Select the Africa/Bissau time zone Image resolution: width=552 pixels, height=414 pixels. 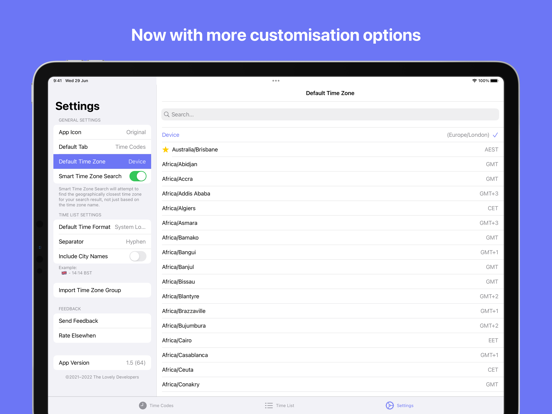(x=330, y=282)
